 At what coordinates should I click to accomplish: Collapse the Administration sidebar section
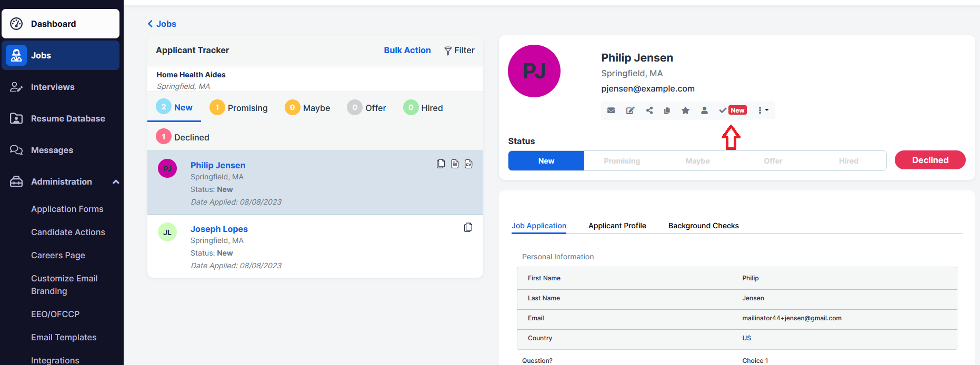[x=116, y=182]
